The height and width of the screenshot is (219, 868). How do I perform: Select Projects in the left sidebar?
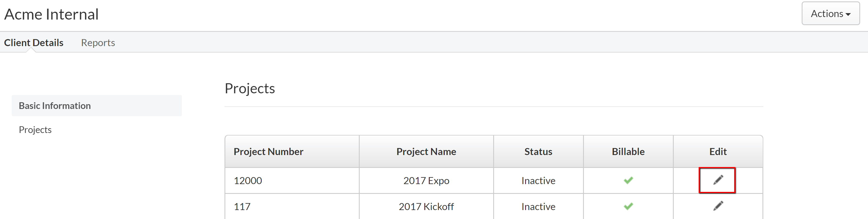click(35, 129)
